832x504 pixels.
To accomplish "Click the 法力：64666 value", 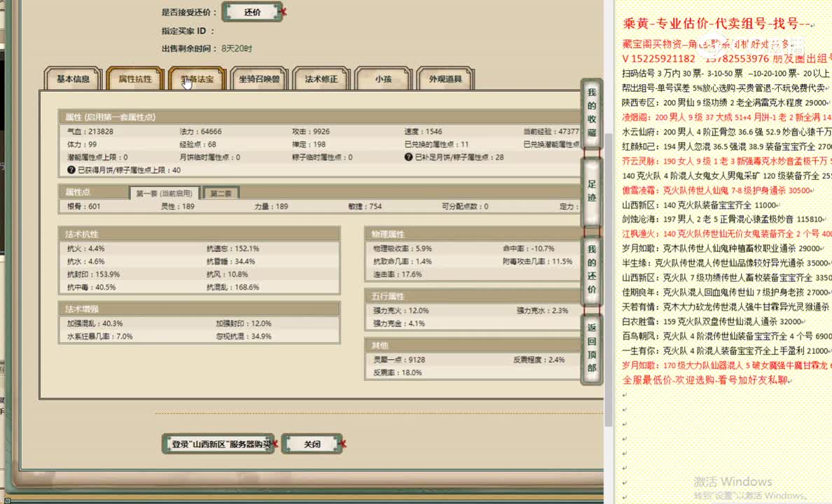I will [x=200, y=132].
